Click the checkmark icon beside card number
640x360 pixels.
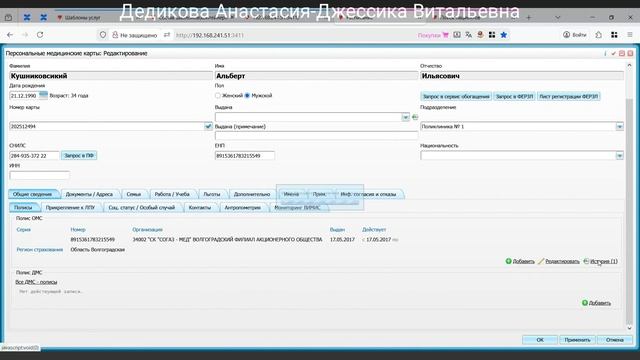208,127
